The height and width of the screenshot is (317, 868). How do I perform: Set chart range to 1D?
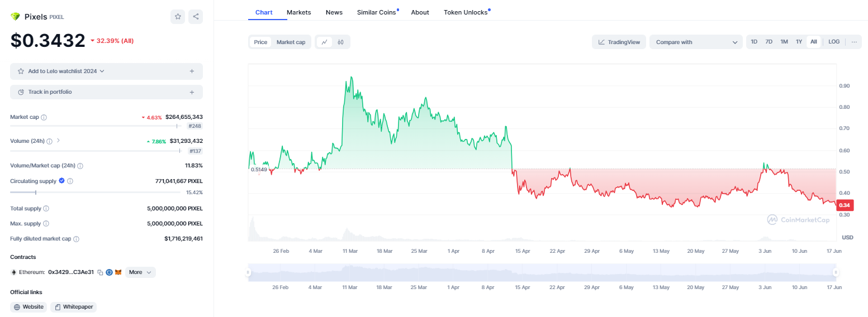pyautogui.click(x=754, y=42)
